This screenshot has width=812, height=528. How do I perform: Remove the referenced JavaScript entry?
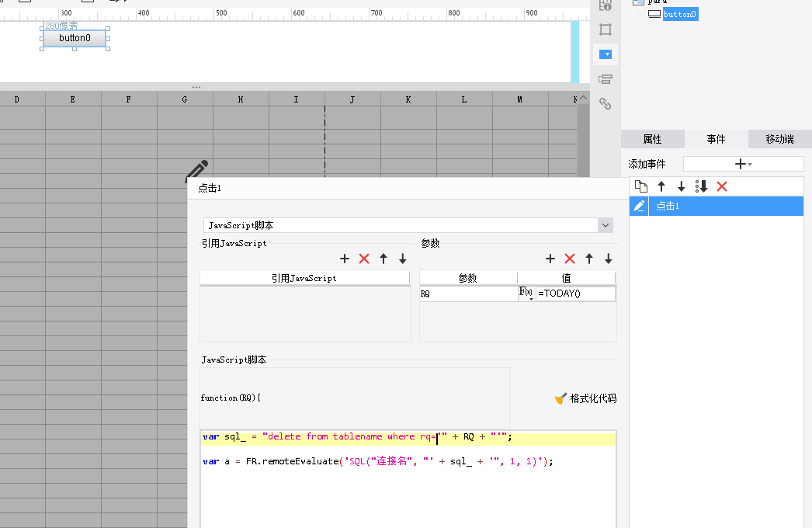pyautogui.click(x=364, y=259)
